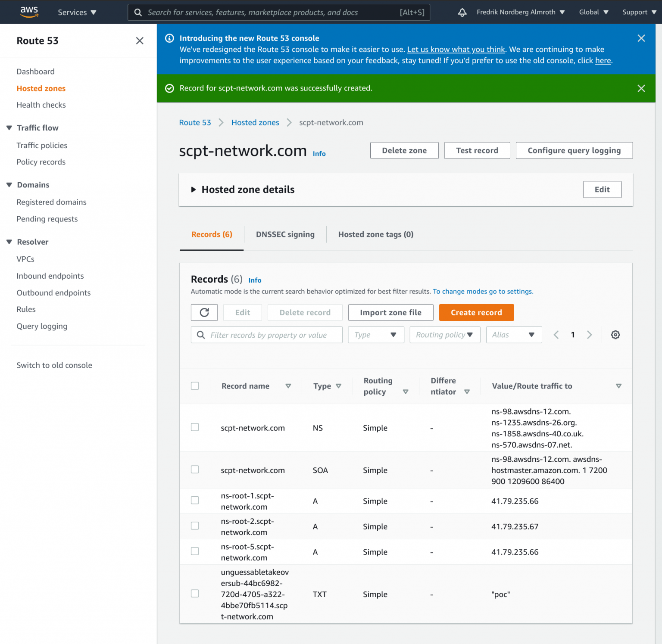Open the Type filter dropdown
The image size is (662, 644).
point(376,335)
